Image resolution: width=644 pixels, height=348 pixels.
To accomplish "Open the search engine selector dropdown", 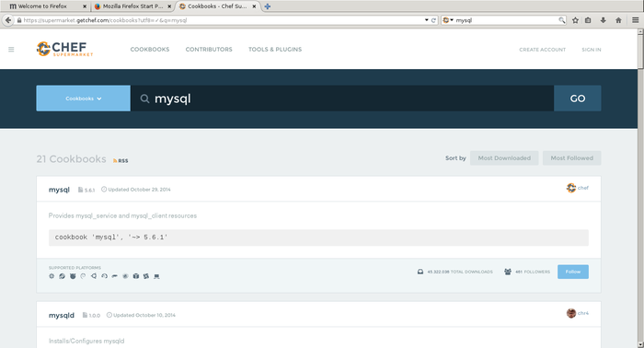I will (448, 20).
